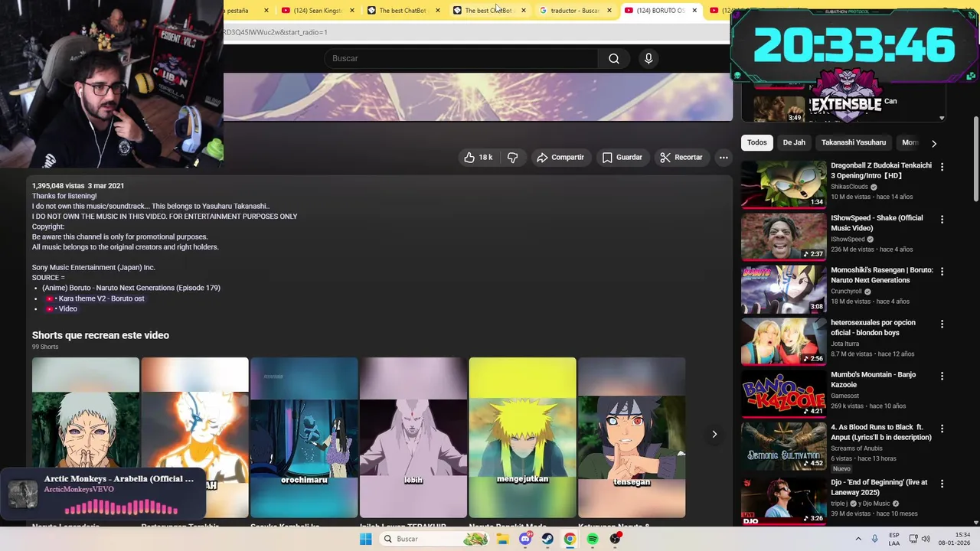Open Mumbo's Mountain Banjo Kazooie title
980x551 pixels.
coord(873,380)
